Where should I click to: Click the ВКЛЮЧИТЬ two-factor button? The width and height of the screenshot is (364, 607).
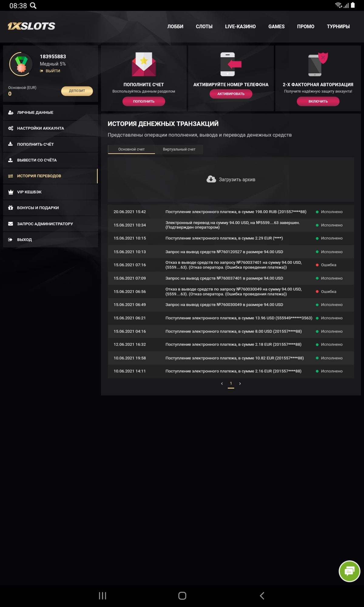[318, 101]
